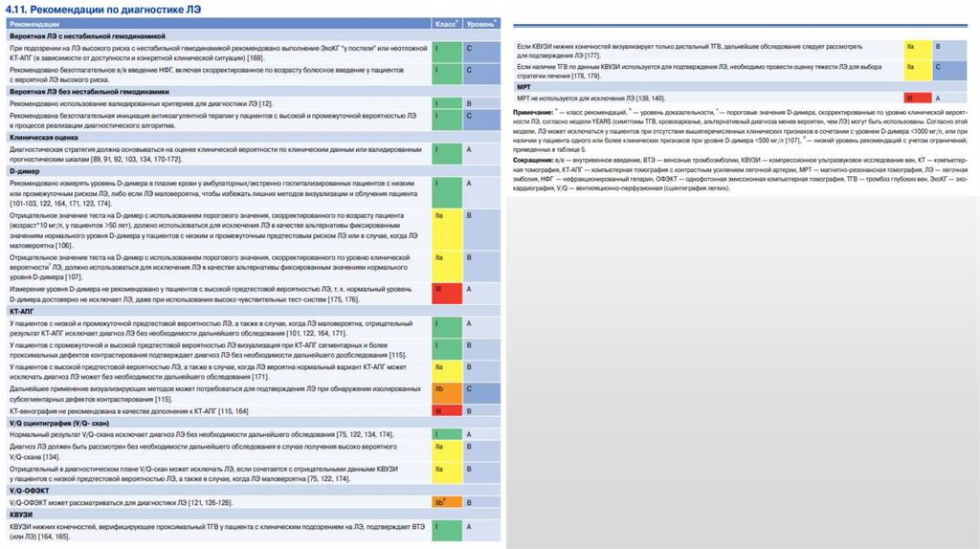Screen dimensions: 980x549
Task: Click level A cell in "Нормальный результат V/Q-скана" row
Action: point(482,434)
